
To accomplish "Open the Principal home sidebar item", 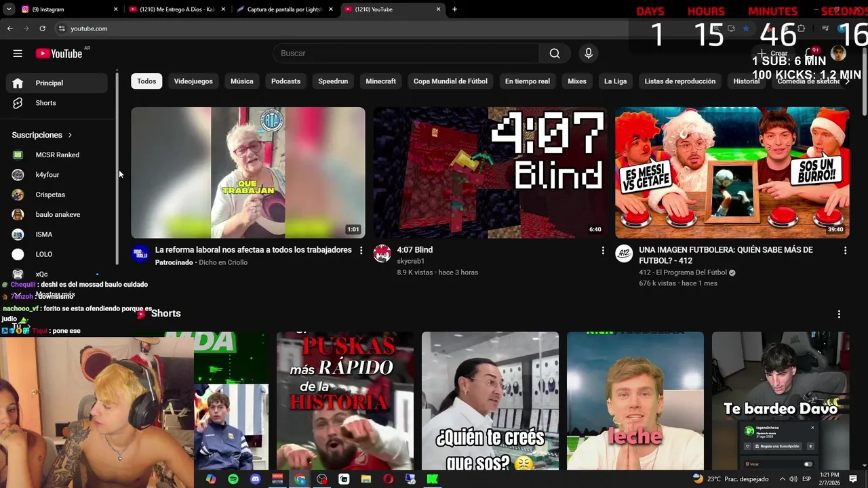I will [x=57, y=83].
